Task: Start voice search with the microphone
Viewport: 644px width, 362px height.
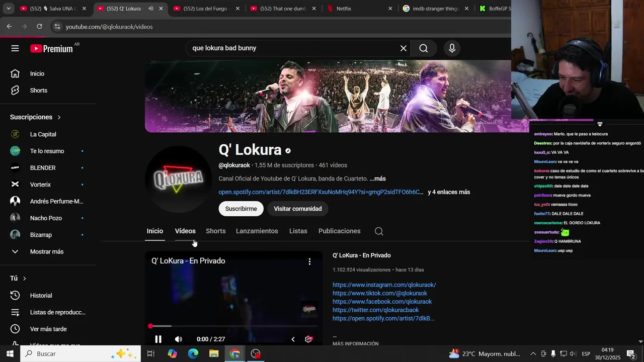Action: tap(452, 48)
